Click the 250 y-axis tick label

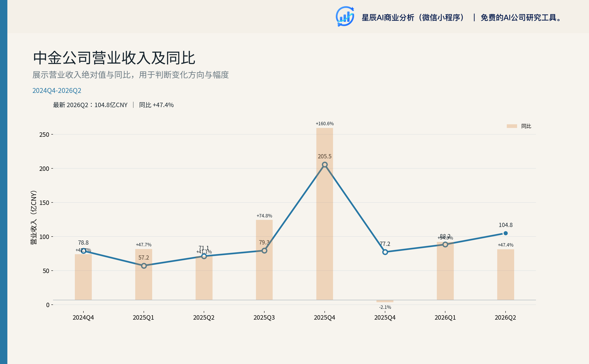(x=44, y=135)
